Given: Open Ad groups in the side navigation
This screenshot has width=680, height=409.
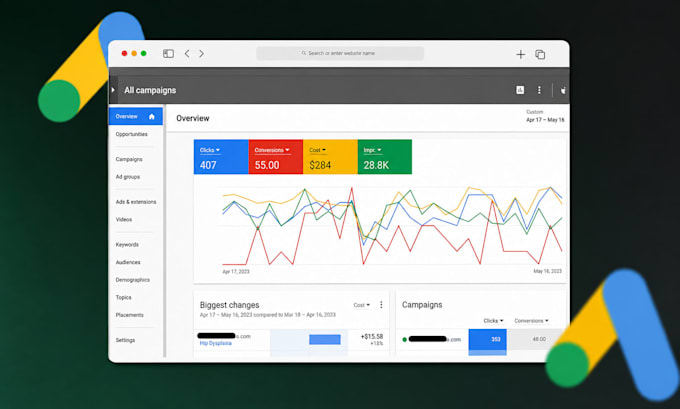Looking at the screenshot, I should tap(128, 177).
